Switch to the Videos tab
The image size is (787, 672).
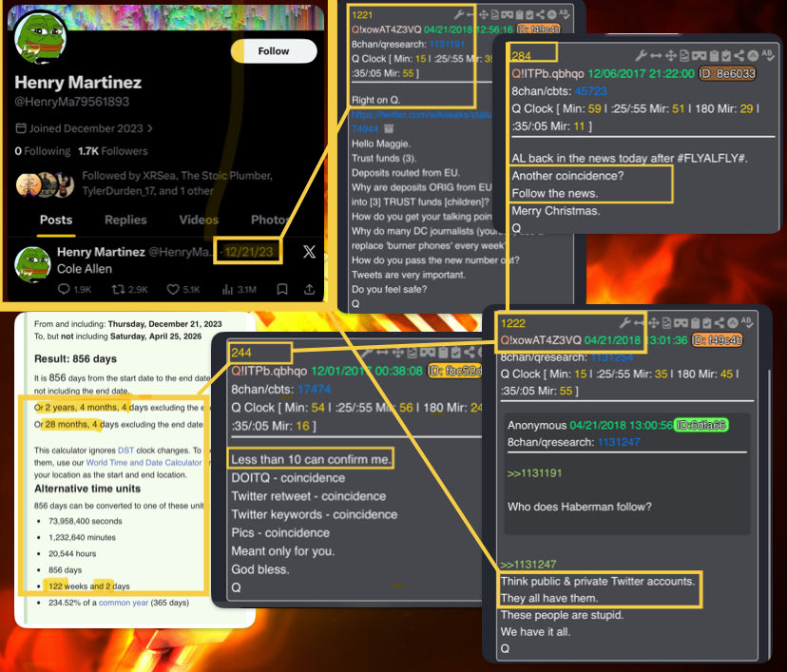(199, 220)
